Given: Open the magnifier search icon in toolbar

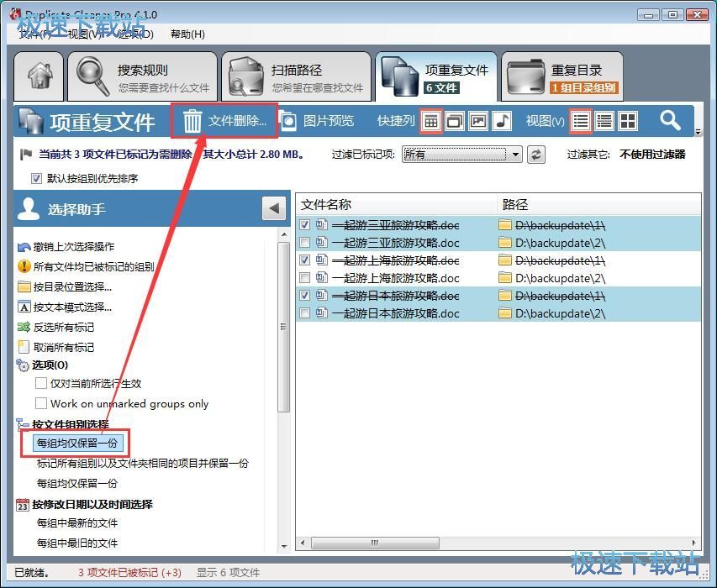Looking at the screenshot, I should click(670, 121).
